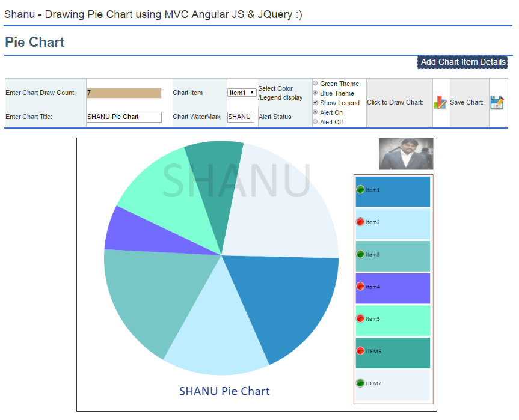
Task: Click the 'SHANU Pie Chart' title below the pie
Action: [x=224, y=391]
